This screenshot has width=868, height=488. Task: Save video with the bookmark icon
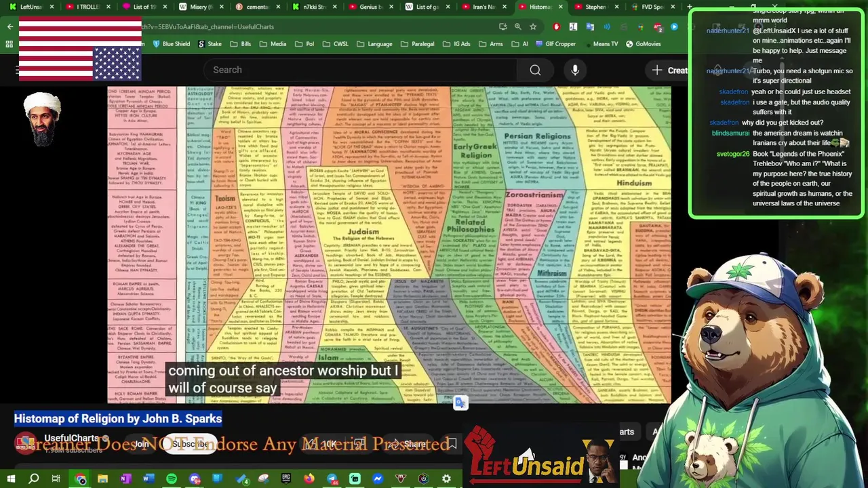(x=451, y=445)
